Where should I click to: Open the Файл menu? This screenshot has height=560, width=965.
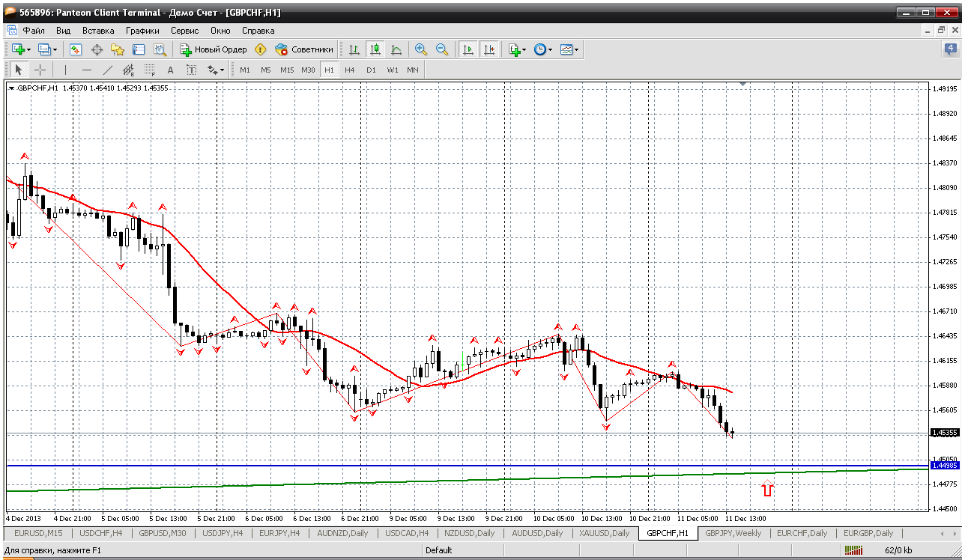click(x=34, y=31)
